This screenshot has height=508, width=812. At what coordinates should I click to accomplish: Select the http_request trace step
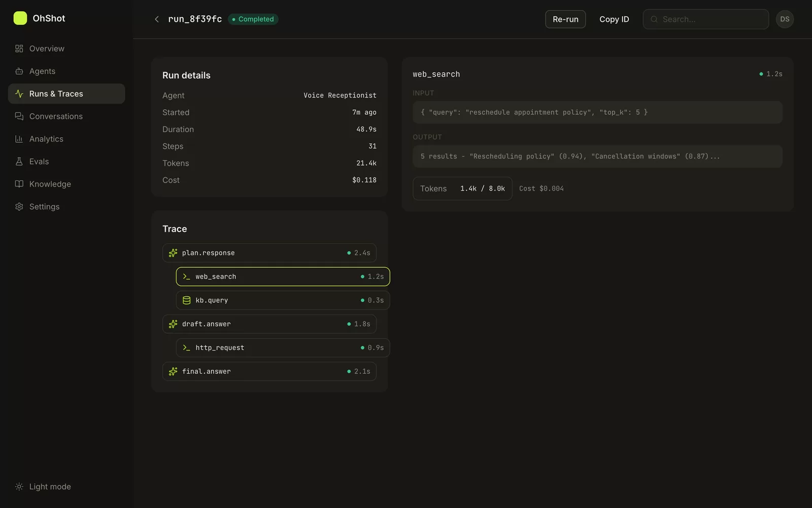[283, 348]
